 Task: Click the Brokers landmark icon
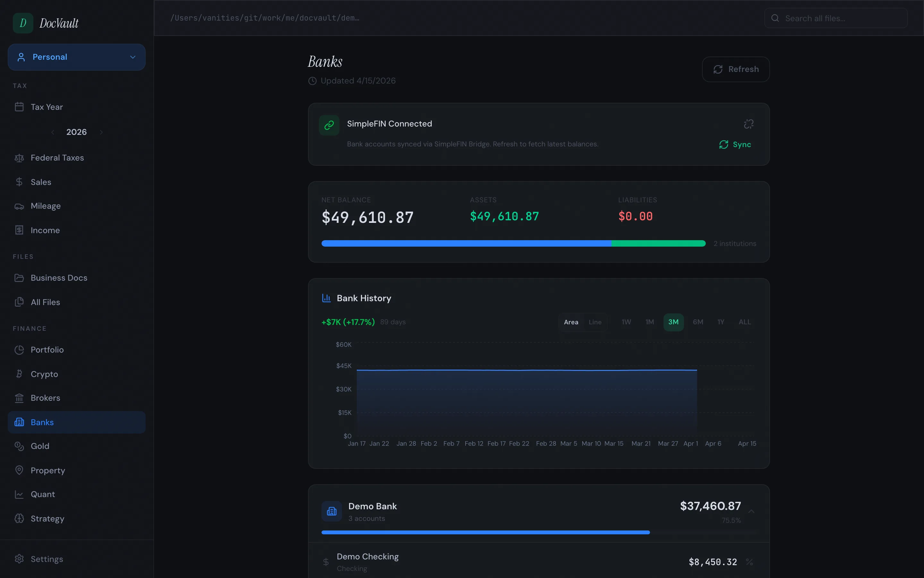tap(19, 398)
